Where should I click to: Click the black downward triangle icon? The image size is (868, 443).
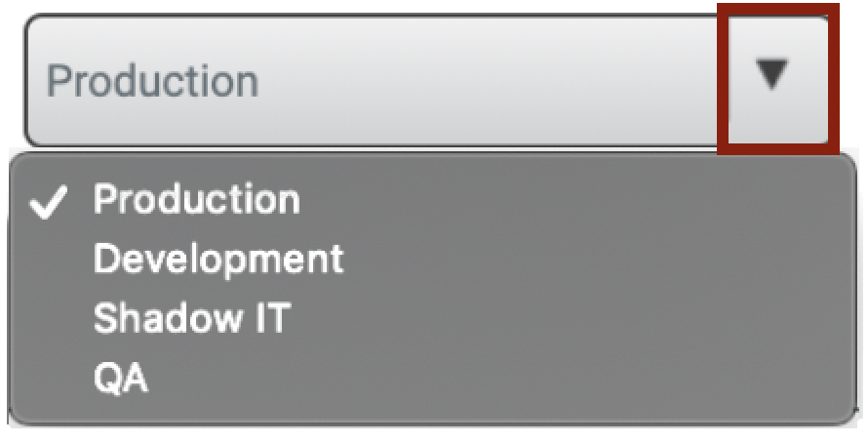[x=773, y=74]
